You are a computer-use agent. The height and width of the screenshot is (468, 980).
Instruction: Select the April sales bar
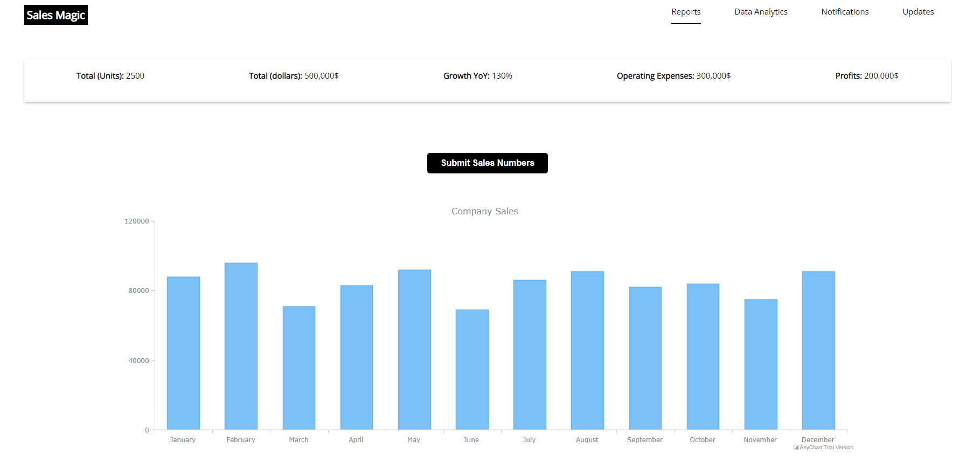click(x=356, y=357)
